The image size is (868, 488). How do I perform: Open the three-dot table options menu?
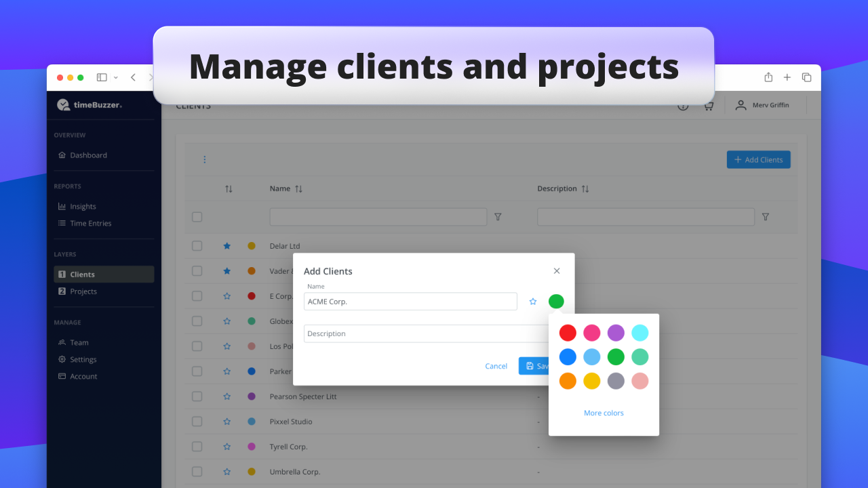tap(205, 160)
